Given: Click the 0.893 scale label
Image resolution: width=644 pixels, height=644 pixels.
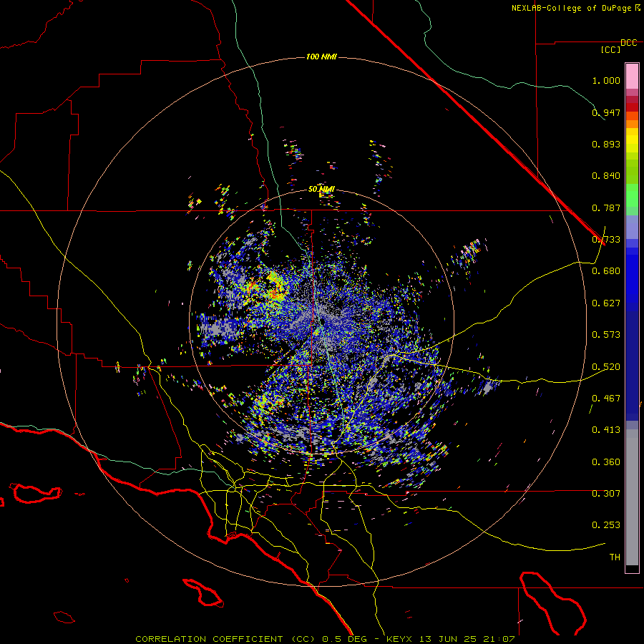Looking at the screenshot, I should point(606,144).
